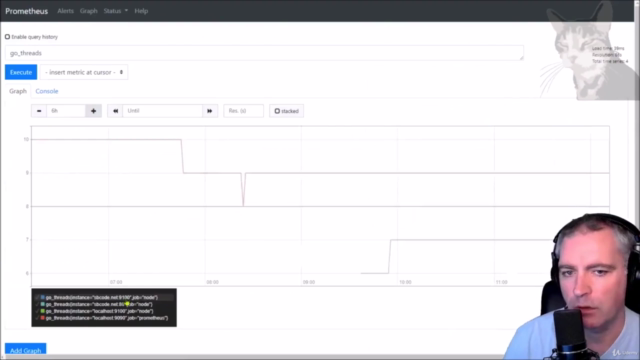Image resolution: width=640 pixels, height=360 pixels.
Task: Open the Help page in navbar
Action: [x=141, y=11]
